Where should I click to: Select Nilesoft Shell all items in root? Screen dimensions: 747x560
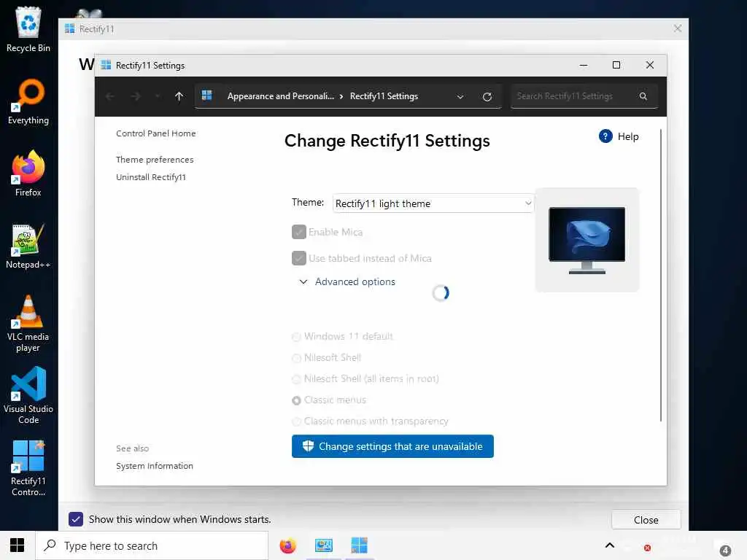296,379
